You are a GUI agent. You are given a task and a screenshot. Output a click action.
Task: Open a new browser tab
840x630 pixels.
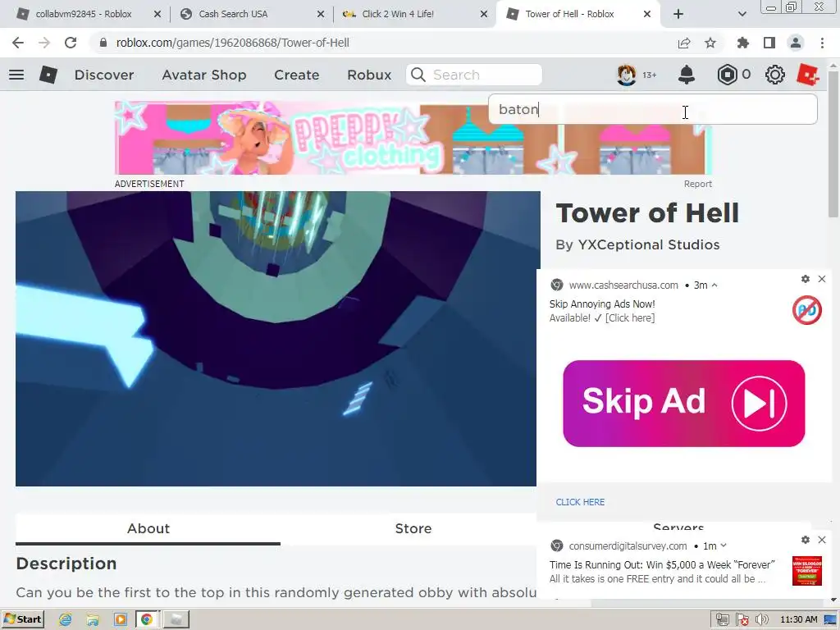(678, 14)
